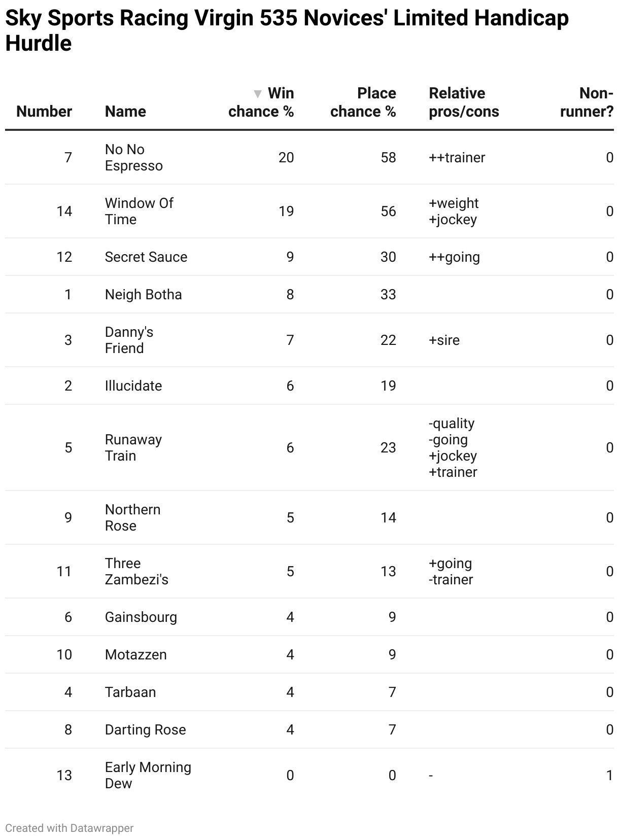Click the Relative pros/cons column header
619x840 pixels.
(x=464, y=102)
